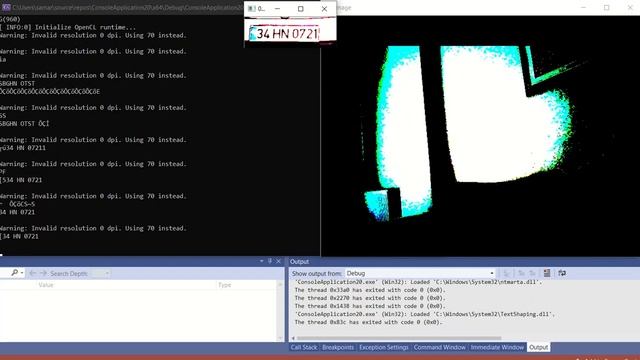Image resolution: width=640 pixels, height=360 pixels.
Task: Click the left panel vertical scrollbar down arrow
Action: [x=280, y=338]
